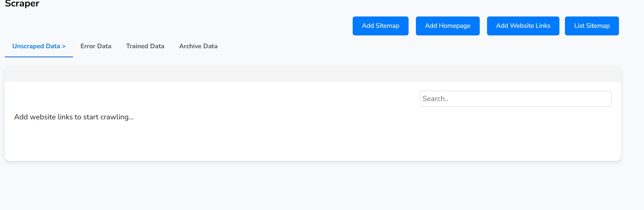Open the Trained Data tab
Viewport: 644px width, 210px height.
(145, 46)
